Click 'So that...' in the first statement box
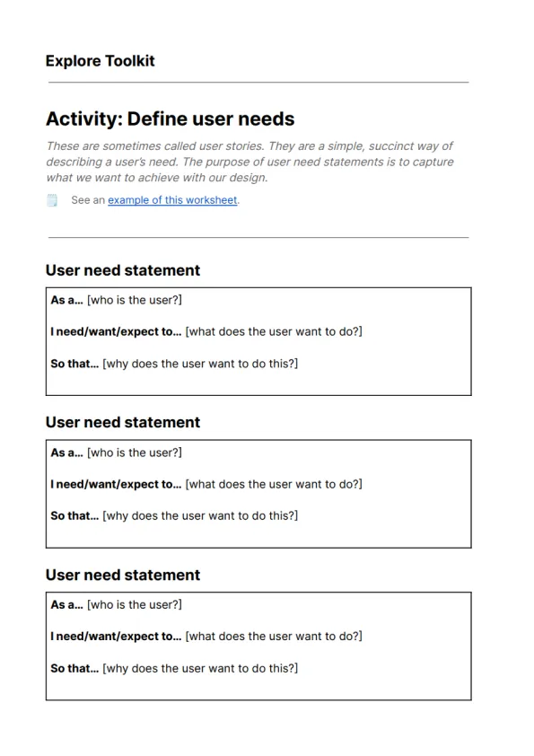This screenshot has height=756, width=534. point(74,364)
